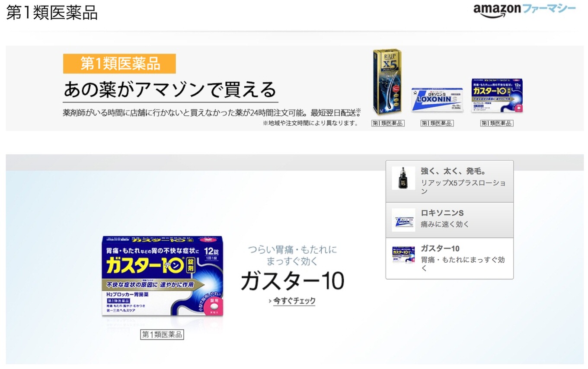The height and width of the screenshot is (369, 588).
Task: Click 第1類医薬品 label below large ガスター10 box
Action: point(162,334)
